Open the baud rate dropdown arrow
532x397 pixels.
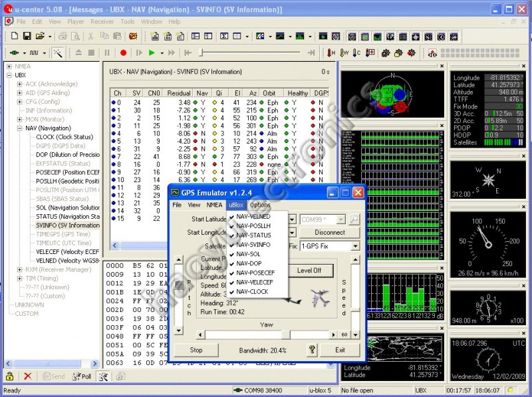pos(44,53)
